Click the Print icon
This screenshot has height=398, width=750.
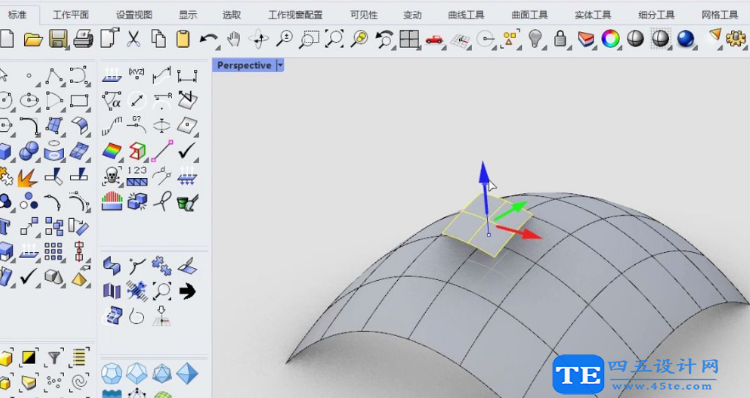[x=83, y=39]
